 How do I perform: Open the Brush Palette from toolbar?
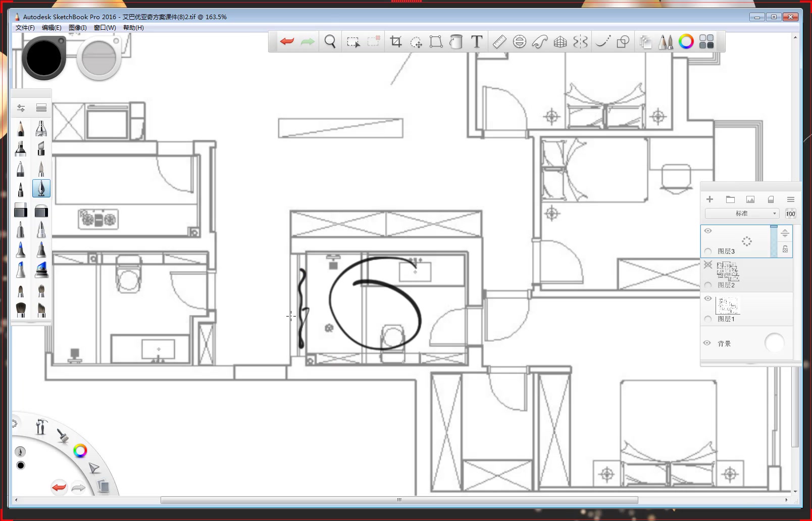click(666, 41)
